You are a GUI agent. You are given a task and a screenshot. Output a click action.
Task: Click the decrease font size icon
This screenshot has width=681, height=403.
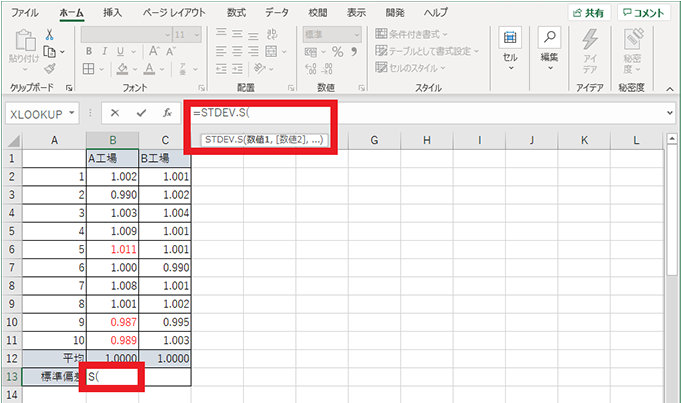170,52
